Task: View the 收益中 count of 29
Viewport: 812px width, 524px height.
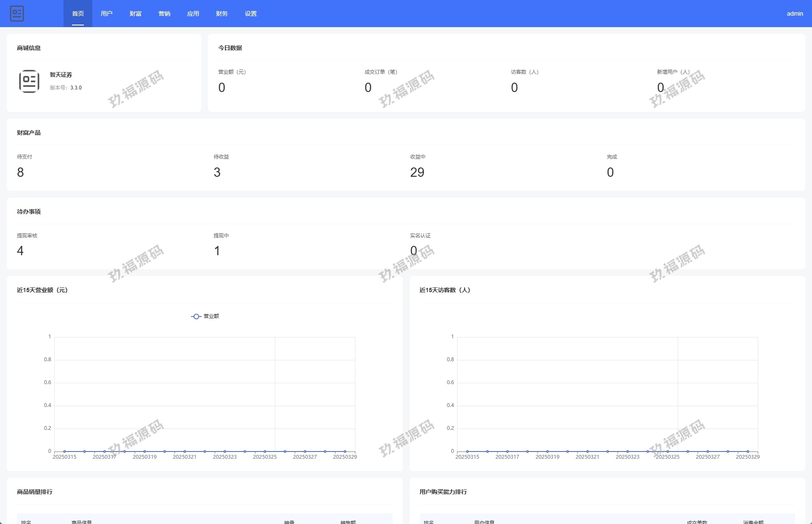Action: click(x=417, y=172)
